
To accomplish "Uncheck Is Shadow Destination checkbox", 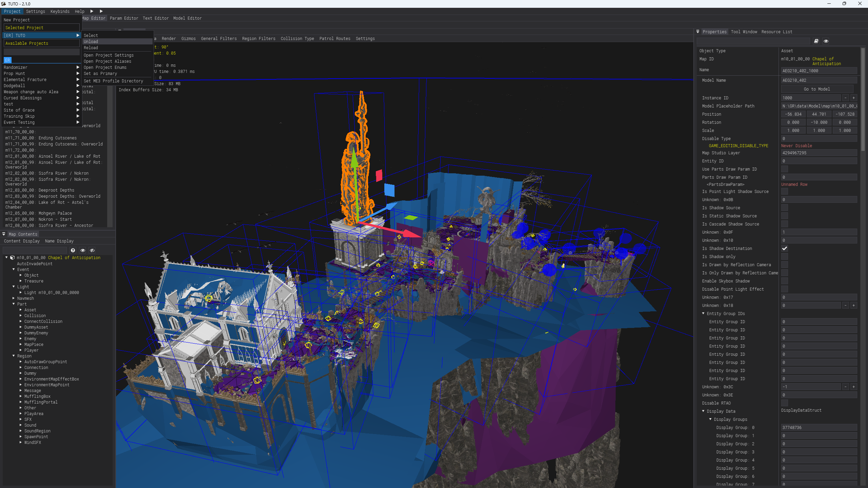I will tap(785, 249).
